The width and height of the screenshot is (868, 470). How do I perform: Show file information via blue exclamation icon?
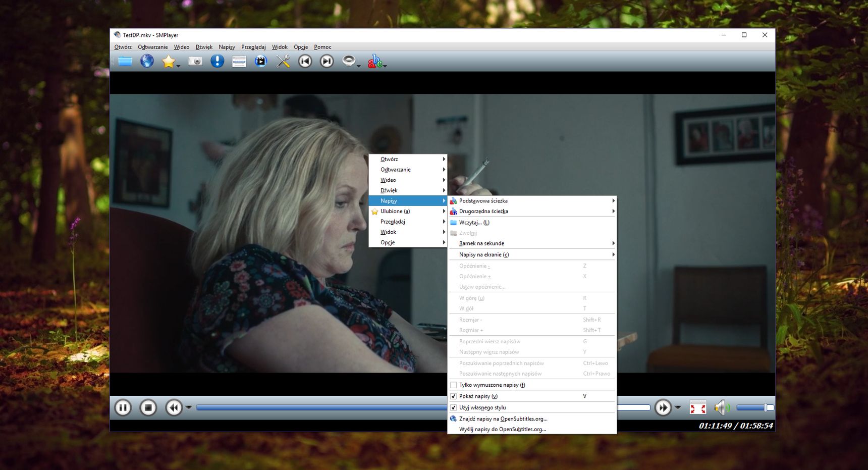pyautogui.click(x=217, y=62)
